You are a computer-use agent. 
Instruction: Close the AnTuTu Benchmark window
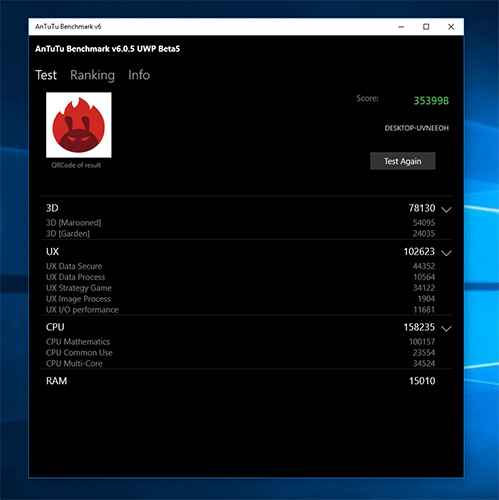(x=451, y=27)
